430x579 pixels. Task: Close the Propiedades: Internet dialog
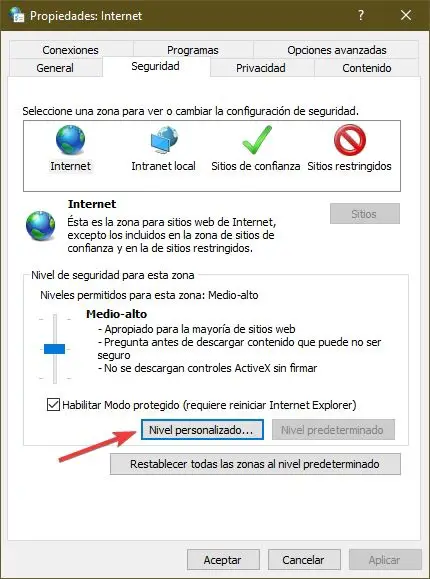click(x=406, y=15)
